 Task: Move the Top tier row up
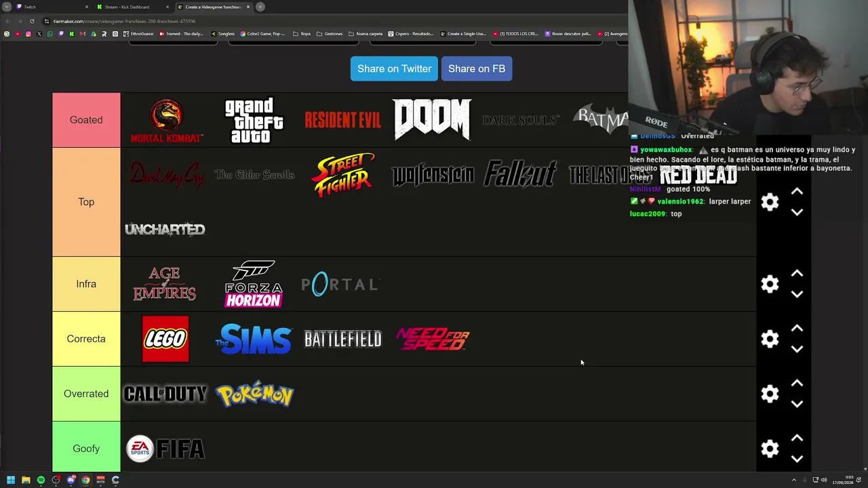coord(797,192)
